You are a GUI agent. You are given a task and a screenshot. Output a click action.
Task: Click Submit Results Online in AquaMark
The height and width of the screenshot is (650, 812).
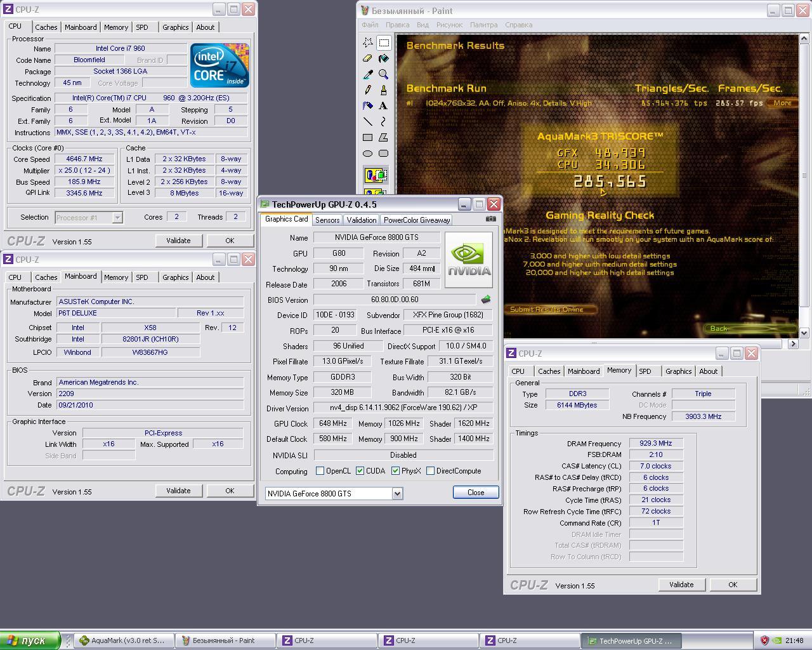click(550, 309)
